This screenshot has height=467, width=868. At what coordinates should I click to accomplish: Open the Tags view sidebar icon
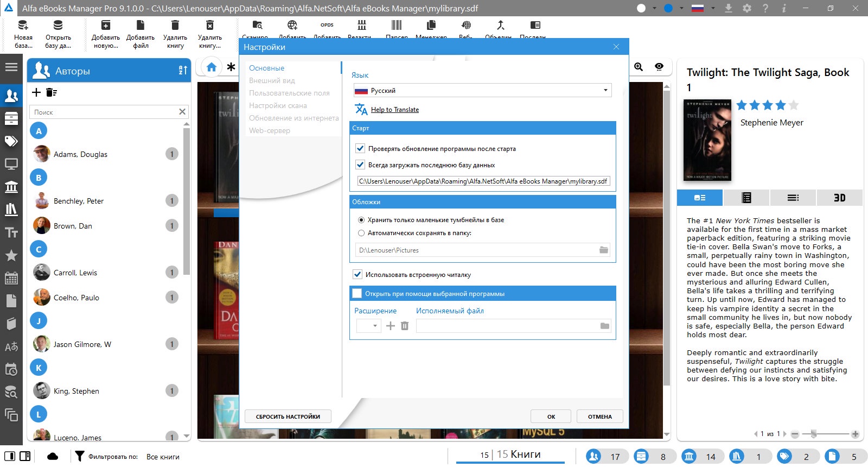(11, 141)
